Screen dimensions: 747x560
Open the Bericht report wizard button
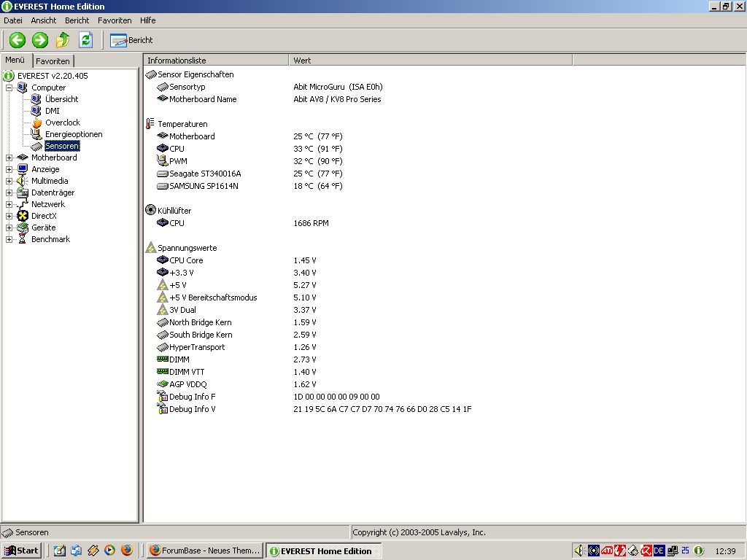131,41
